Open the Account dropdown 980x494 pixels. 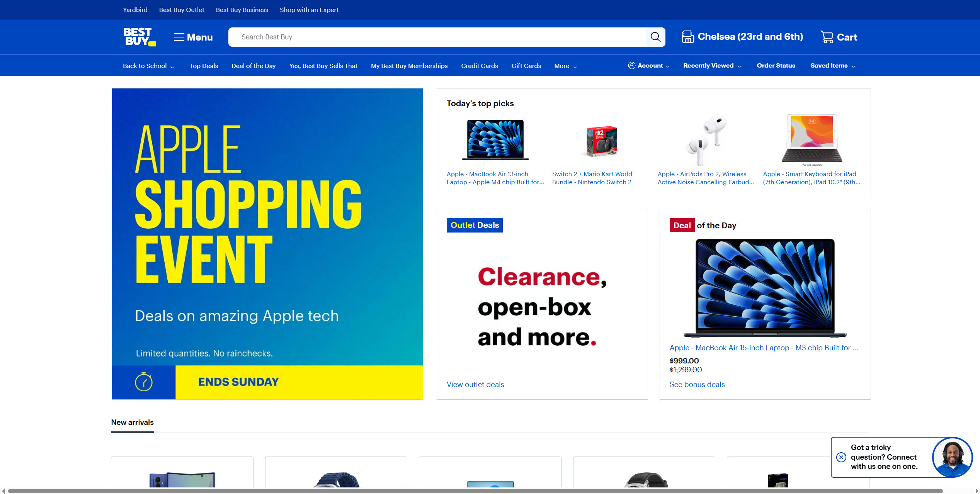(x=649, y=66)
